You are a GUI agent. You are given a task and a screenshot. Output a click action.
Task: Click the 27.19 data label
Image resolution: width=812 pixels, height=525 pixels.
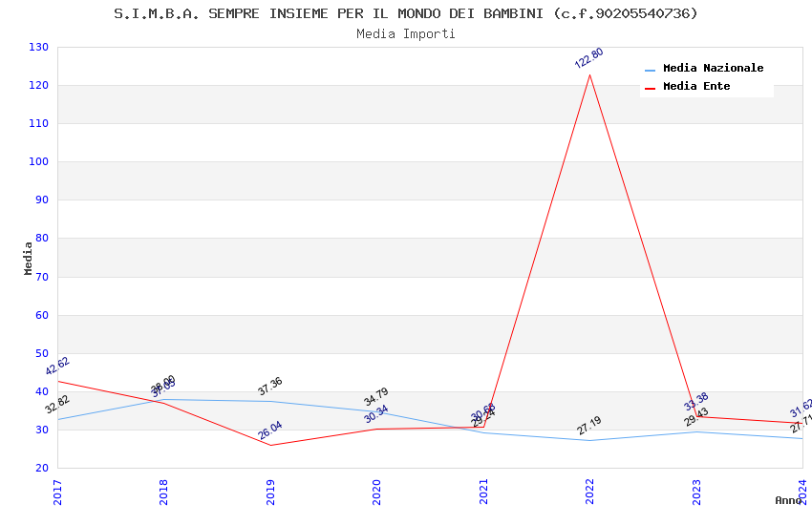coord(588,426)
